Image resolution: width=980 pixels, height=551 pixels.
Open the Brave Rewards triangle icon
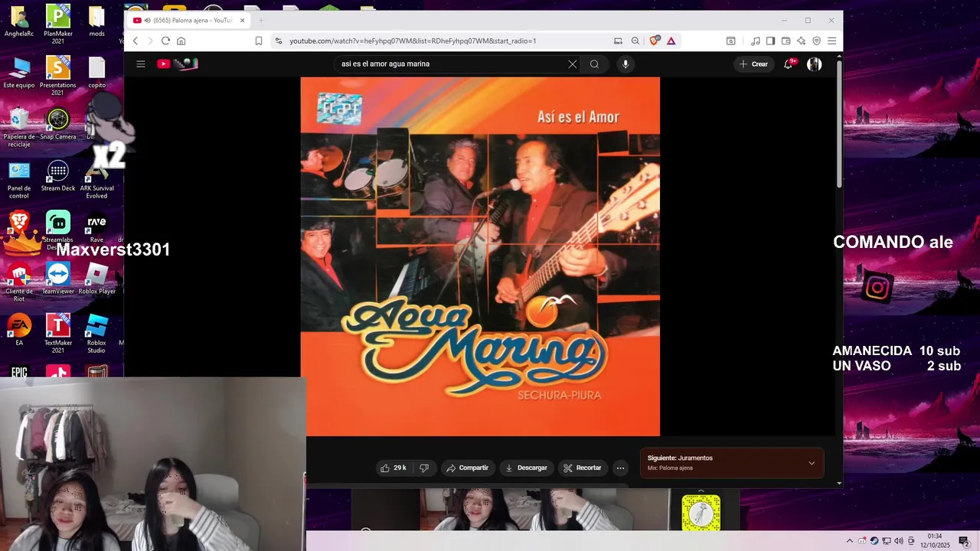[671, 41]
